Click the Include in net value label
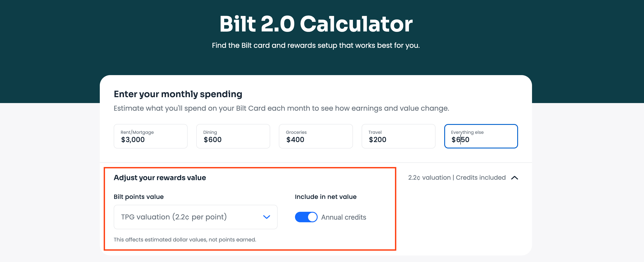Viewport: 644px width, 262px height. (325, 197)
